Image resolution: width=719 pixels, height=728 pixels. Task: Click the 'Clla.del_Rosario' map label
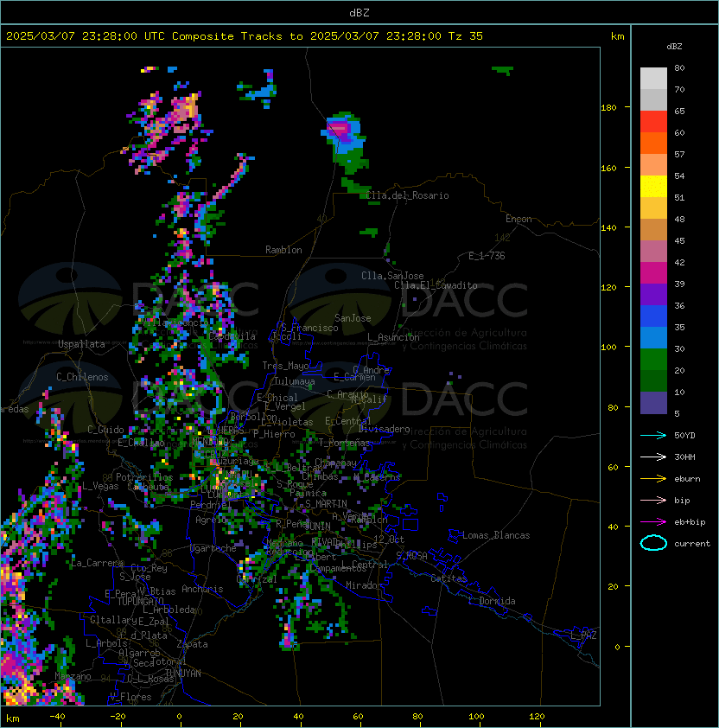click(x=407, y=195)
